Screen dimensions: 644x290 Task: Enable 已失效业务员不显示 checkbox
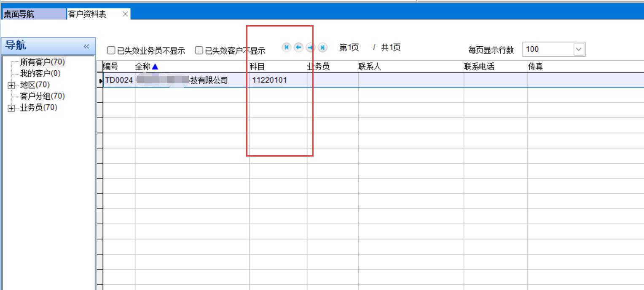(111, 51)
